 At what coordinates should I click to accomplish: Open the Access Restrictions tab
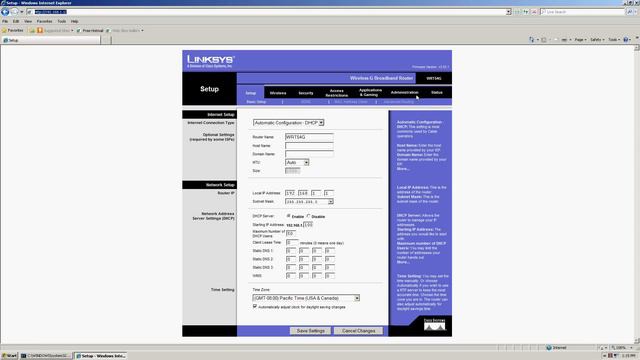coord(337,93)
